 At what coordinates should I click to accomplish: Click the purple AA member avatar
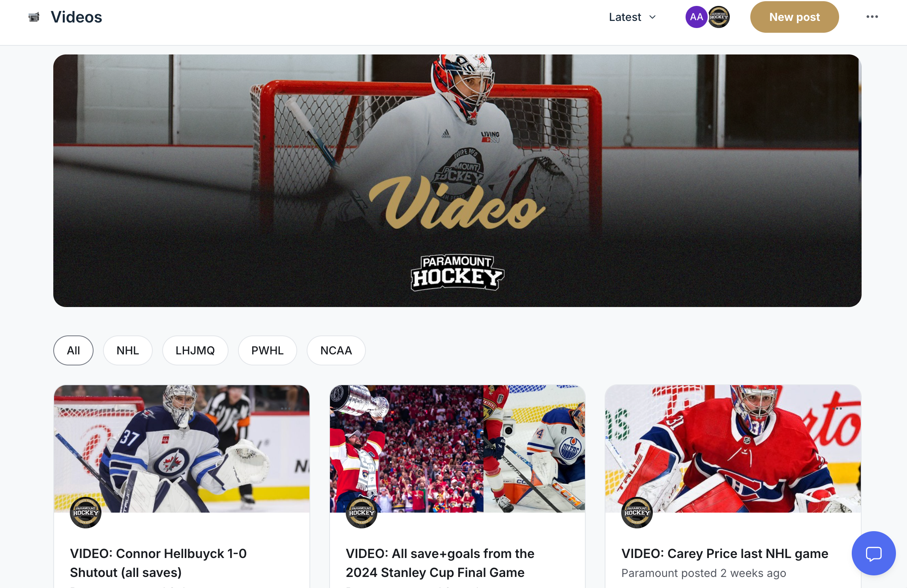pos(696,17)
